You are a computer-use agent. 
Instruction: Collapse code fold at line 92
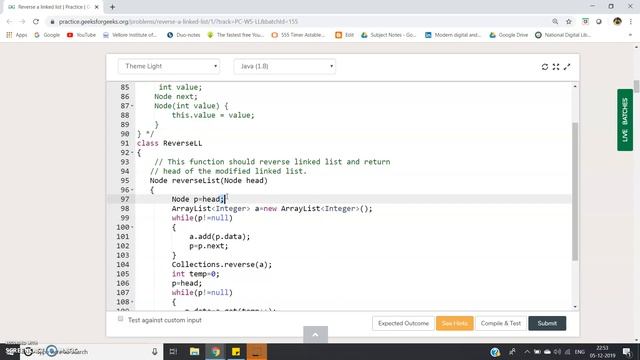pyautogui.click(x=132, y=153)
